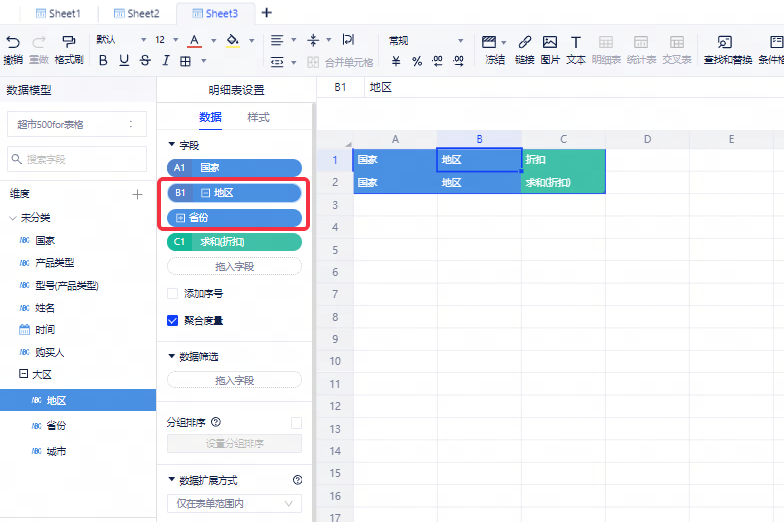
Task: Open the 数据扩展方式 dropdown
Action: (x=234, y=504)
